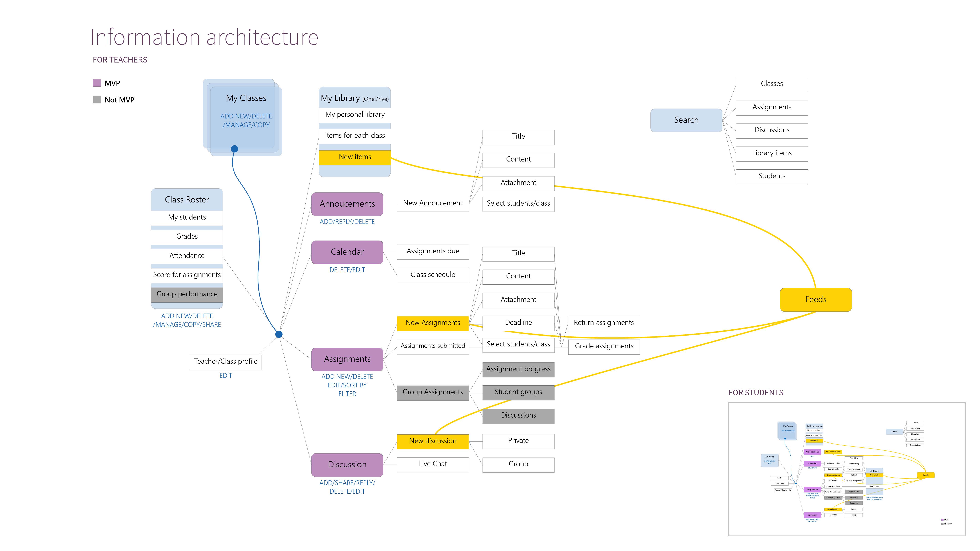Screen dimensions: 980x551
Task: Select the Attachment box in the Annoucement branch
Action: (x=519, y=183)
